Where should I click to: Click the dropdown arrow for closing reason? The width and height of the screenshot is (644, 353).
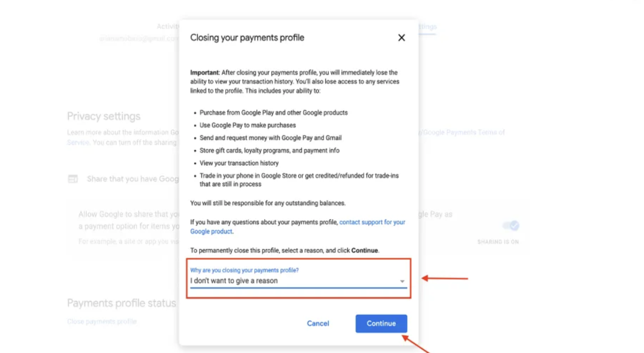[402, 281]
